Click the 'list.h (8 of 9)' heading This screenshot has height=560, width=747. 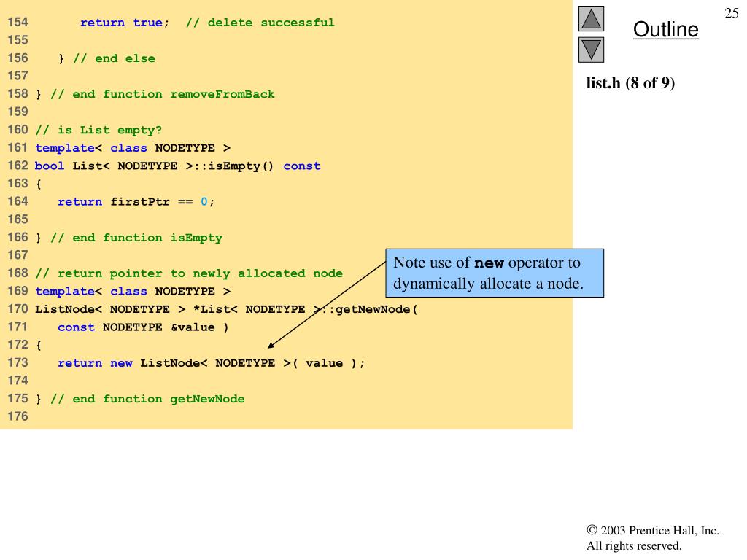coord(630,83)
